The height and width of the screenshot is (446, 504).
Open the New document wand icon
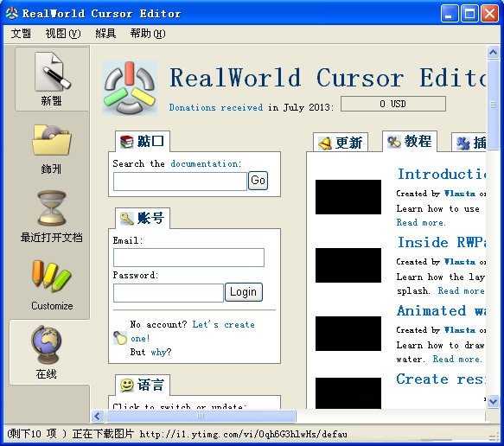(x=52, y=73)
